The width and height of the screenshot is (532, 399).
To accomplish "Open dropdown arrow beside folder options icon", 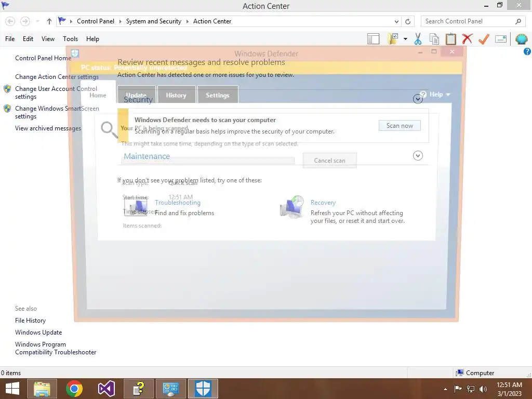I will [x=405, y=39].
